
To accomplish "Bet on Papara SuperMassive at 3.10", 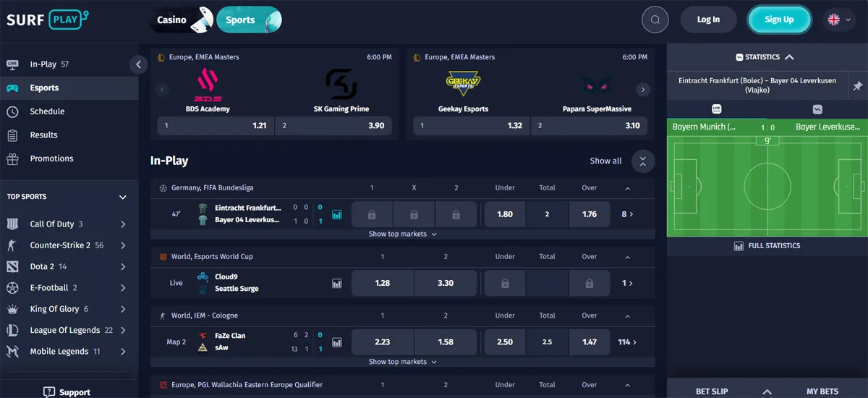I will (590, 125).
